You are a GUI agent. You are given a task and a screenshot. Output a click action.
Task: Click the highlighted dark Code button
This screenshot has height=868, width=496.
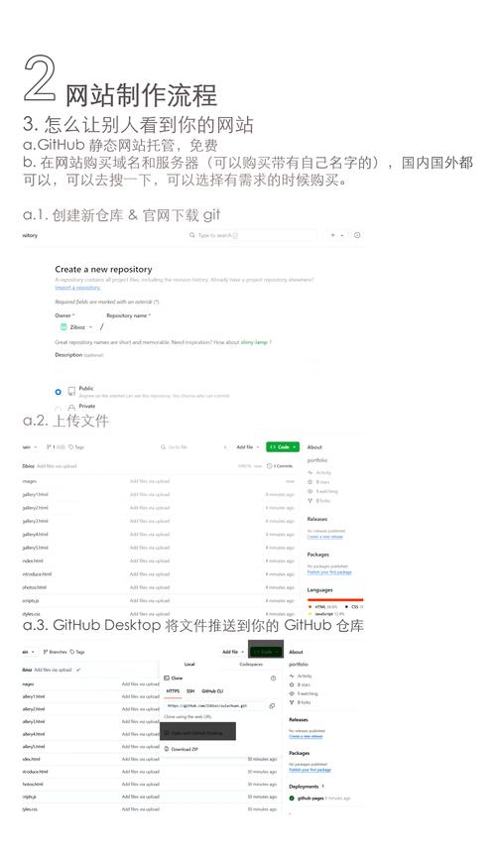(266, 652)
